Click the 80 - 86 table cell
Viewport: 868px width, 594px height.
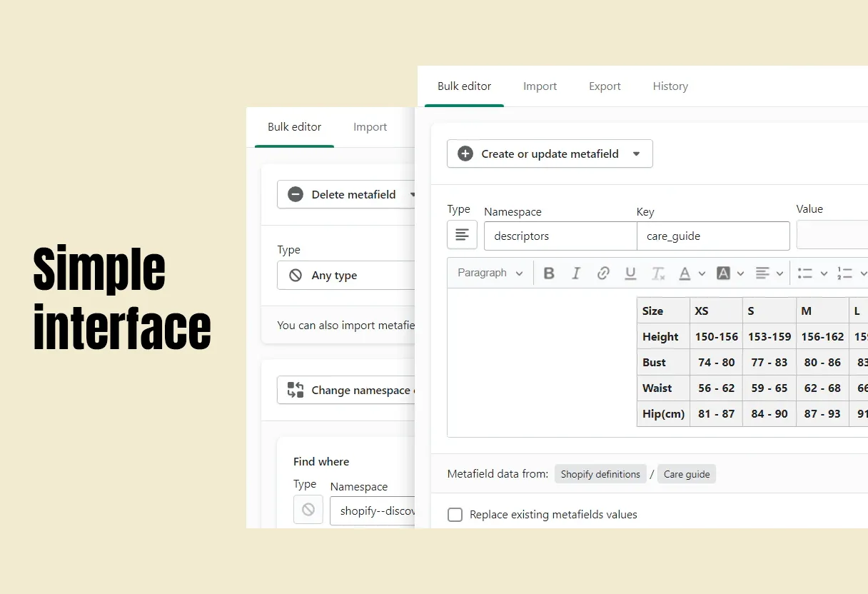pyautogui.click(x=822, y=362)
